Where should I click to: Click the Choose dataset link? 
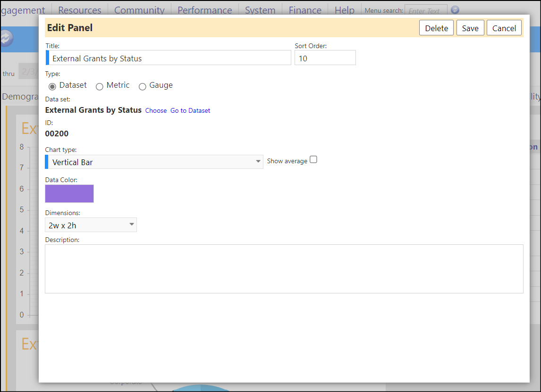click(x=156, y=110)
